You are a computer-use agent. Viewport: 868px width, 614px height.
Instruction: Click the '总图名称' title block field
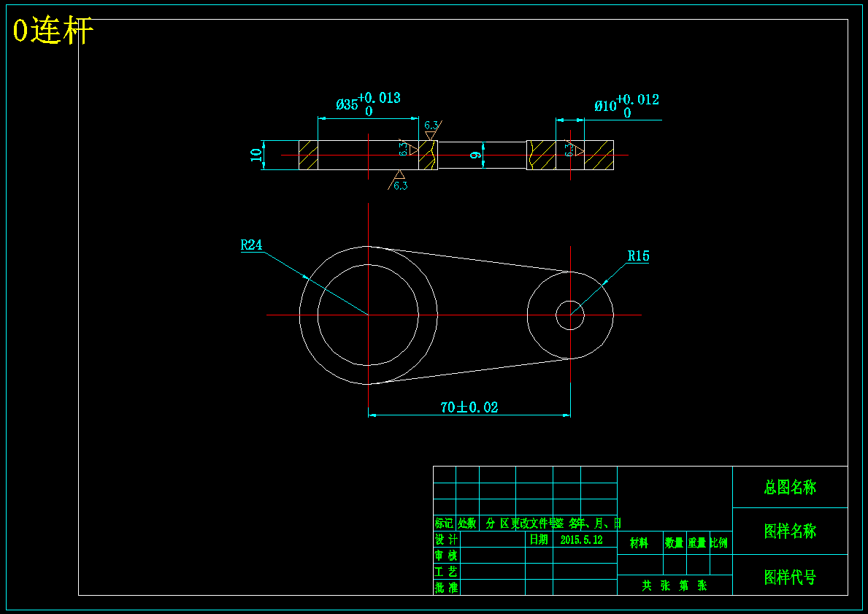pyautogui.click(x=790, y=487)
